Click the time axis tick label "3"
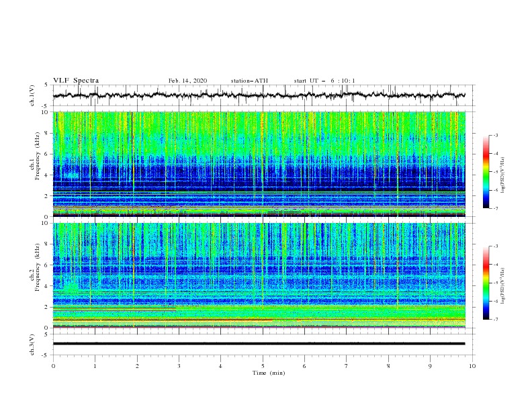 (179, 366)
